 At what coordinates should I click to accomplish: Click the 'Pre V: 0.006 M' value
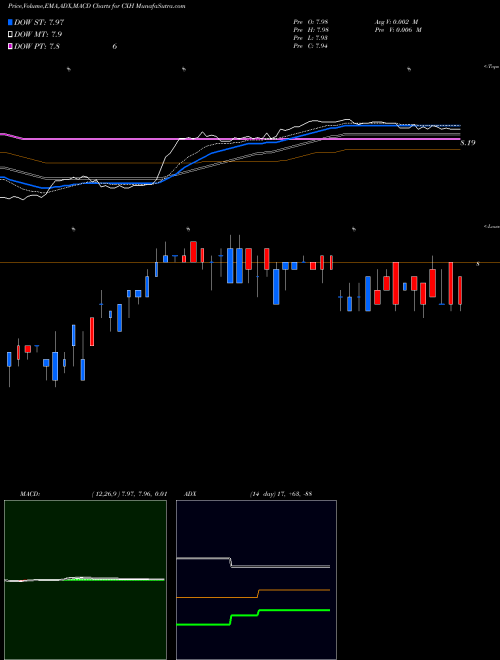coord(399,30)
